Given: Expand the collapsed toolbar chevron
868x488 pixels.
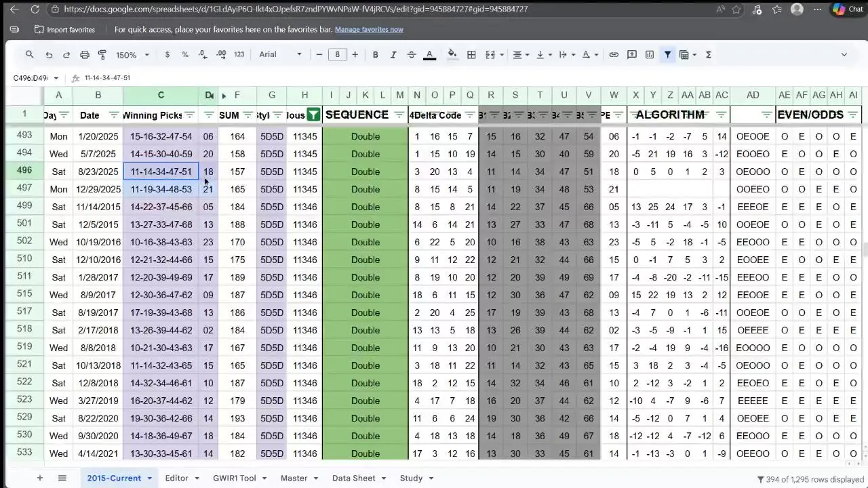Looking at the screenshot, I should click(x=844, y=55).
